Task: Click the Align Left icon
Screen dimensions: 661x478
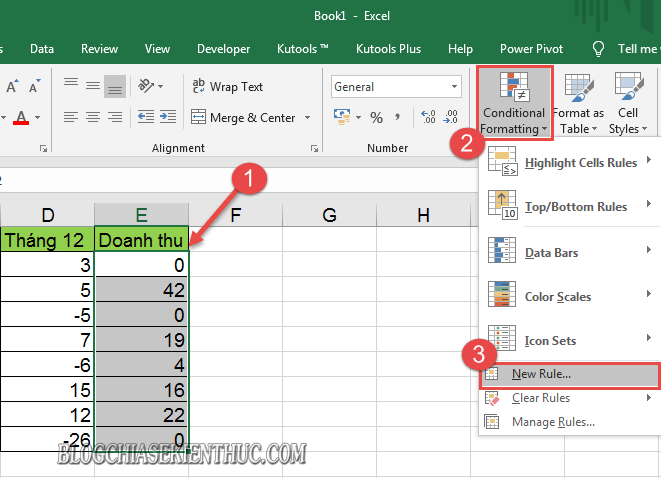Action: 71,117
